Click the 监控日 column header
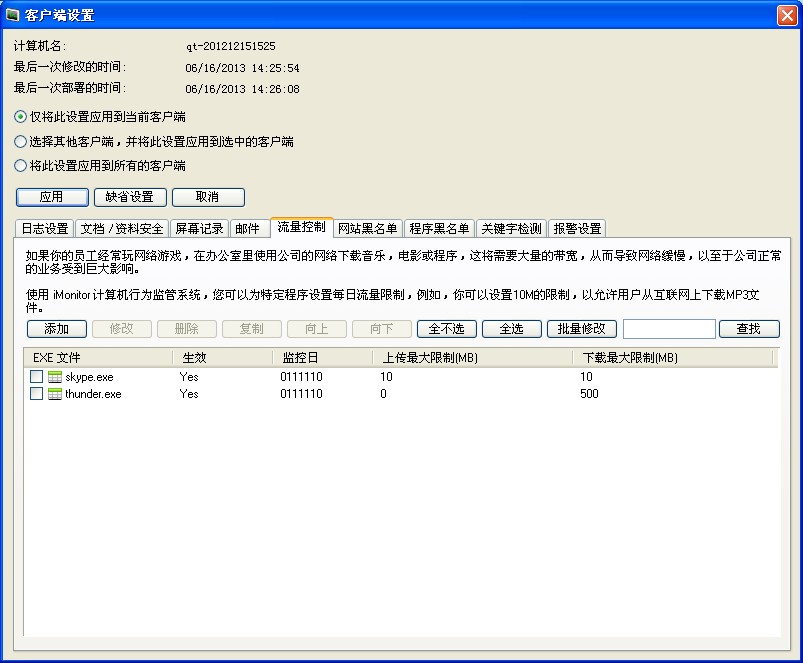Viewport: 803px width, 663px height. 323,357
